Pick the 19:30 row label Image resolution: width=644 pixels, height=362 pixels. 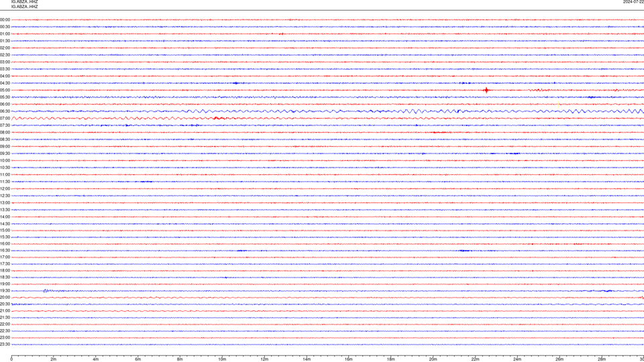point(5,291)
